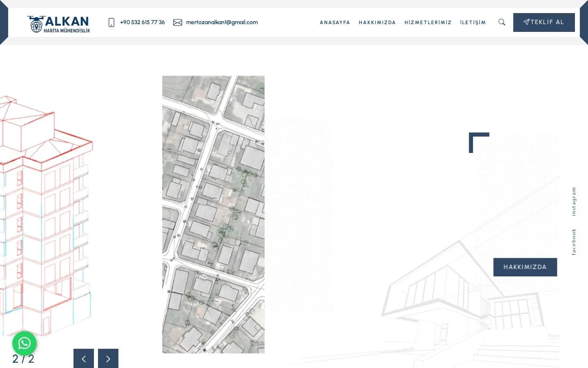Click the paper plane icon on Teklif Al
Image resolution: width=588 pixels, height=368 pixels.
pyautogui.click(x=527, y=22)
